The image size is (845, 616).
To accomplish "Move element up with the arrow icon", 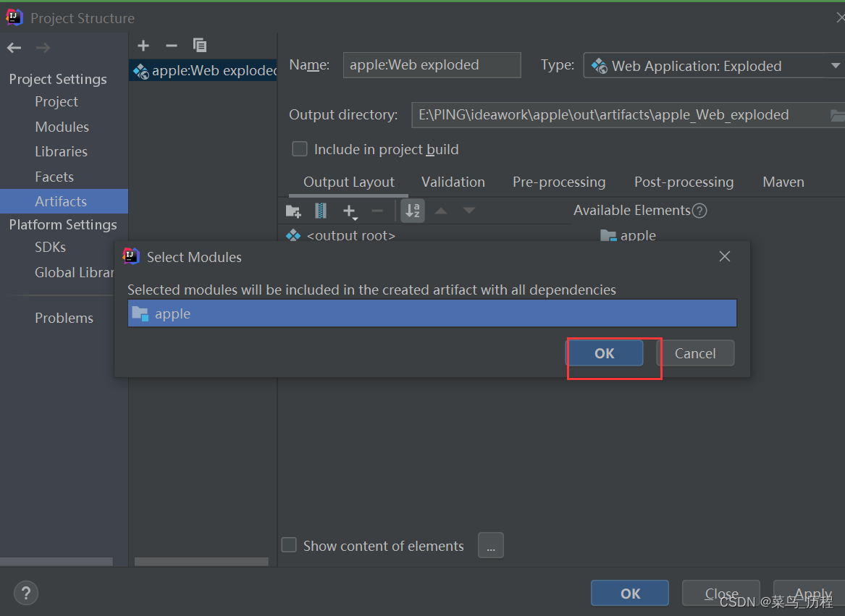I will (441, 211).
